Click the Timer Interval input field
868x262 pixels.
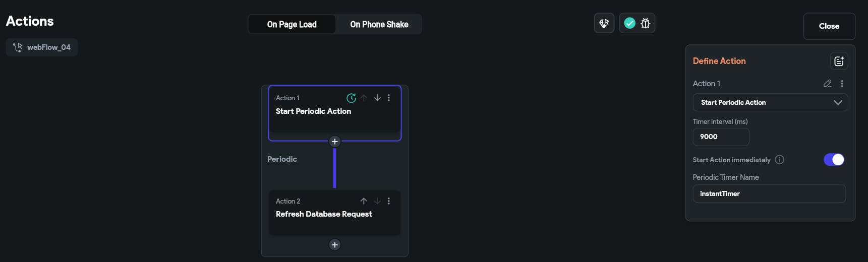click(x=720, y=137)
